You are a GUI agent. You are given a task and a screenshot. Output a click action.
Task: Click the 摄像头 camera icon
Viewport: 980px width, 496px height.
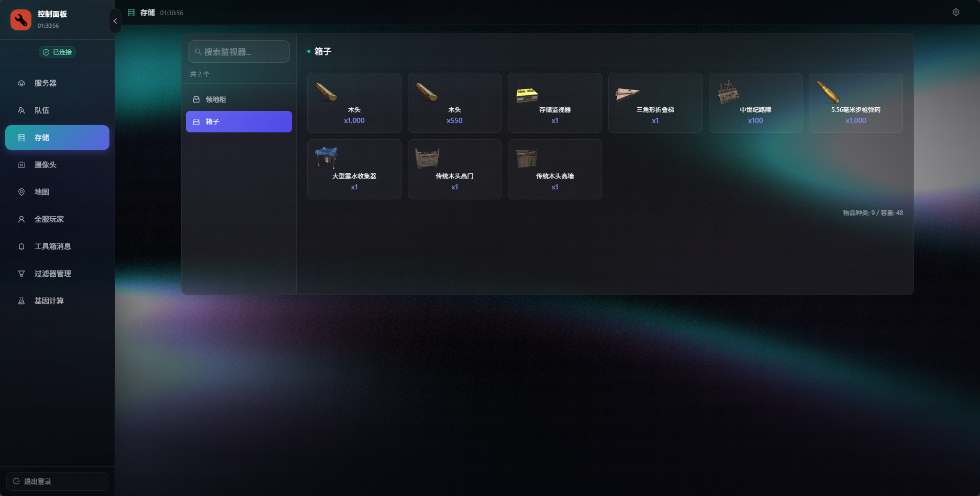21,165
